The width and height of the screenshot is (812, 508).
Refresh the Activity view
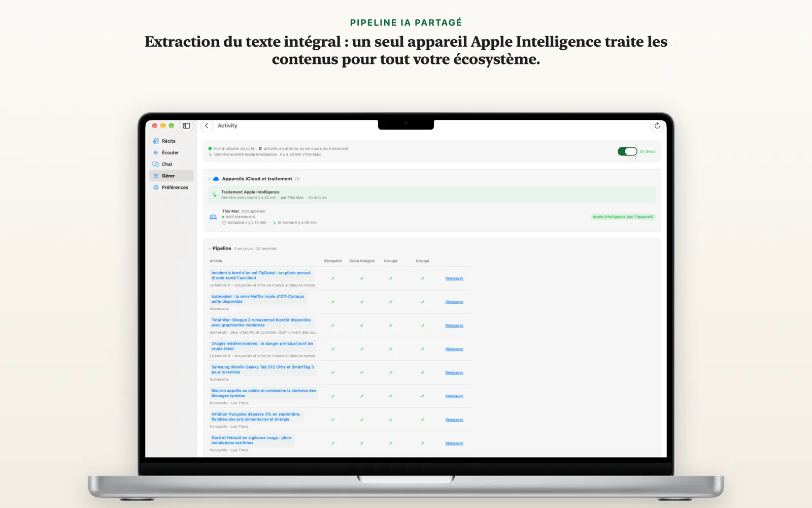coord(657,126)
